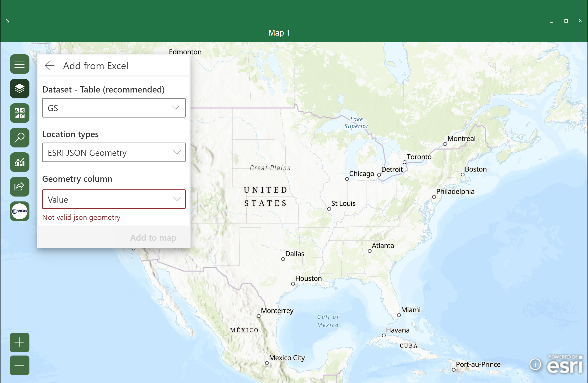Open the Analysis chart icon

pyautogui.click(x=20, y=162)
